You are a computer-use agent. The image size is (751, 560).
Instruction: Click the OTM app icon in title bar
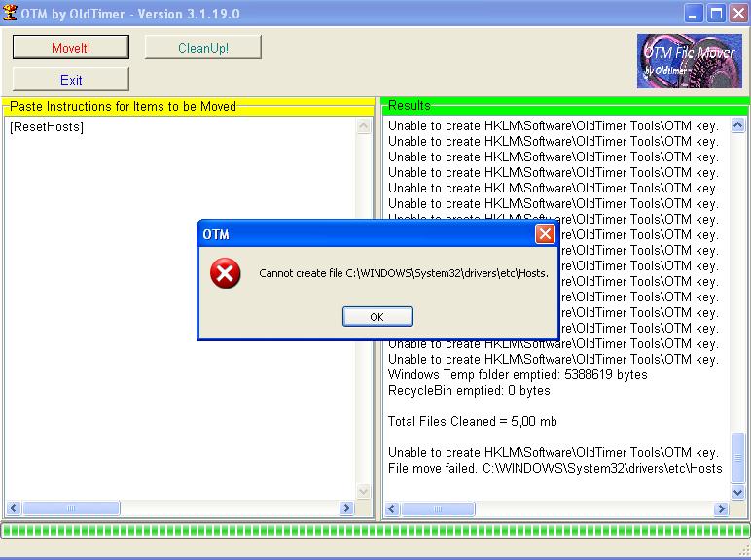[x=11, y=13]
